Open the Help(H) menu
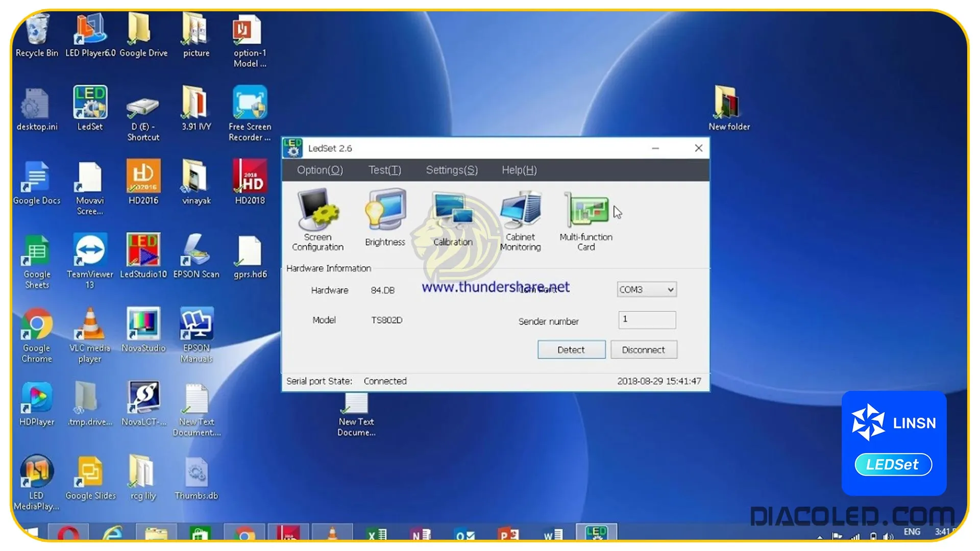Screen dimensions: 980x551 519,170
